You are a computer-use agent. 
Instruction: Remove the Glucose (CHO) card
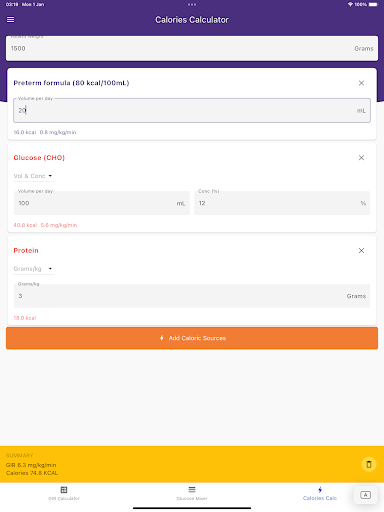(361, 158)
